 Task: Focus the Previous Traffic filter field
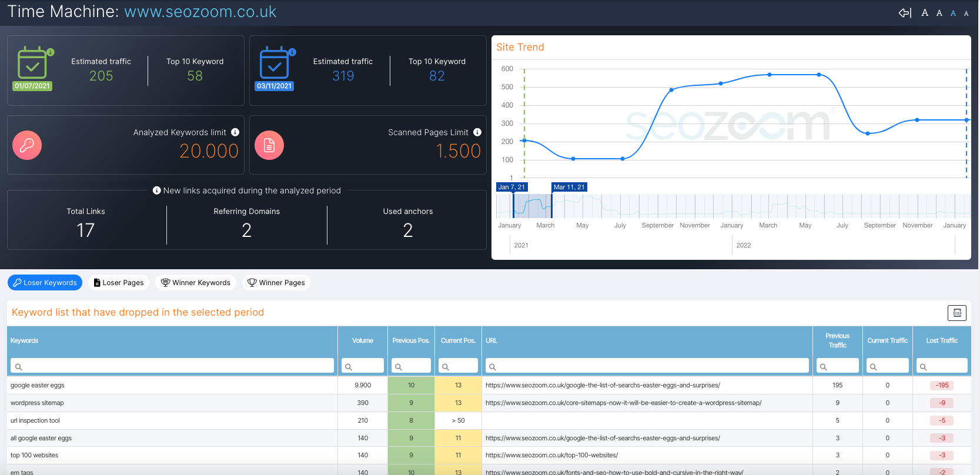tap(838, 366)
